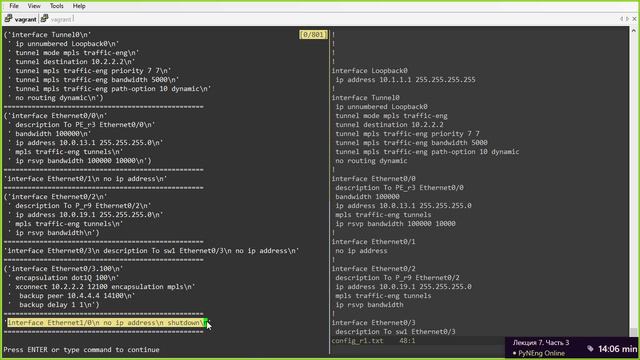Switch to the active vagrant tab
The height and width of the screenshot is (360, 640).
25,19
